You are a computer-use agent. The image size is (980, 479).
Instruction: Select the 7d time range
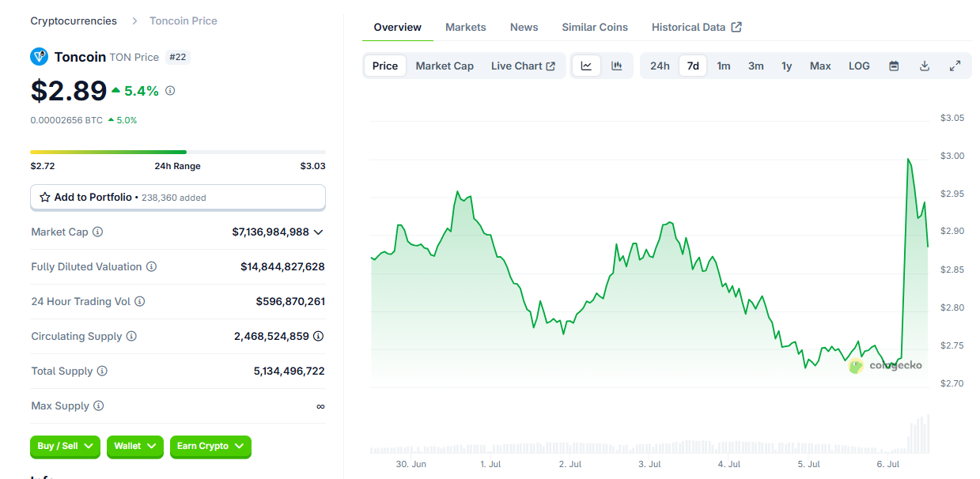[x=693, y=66]
